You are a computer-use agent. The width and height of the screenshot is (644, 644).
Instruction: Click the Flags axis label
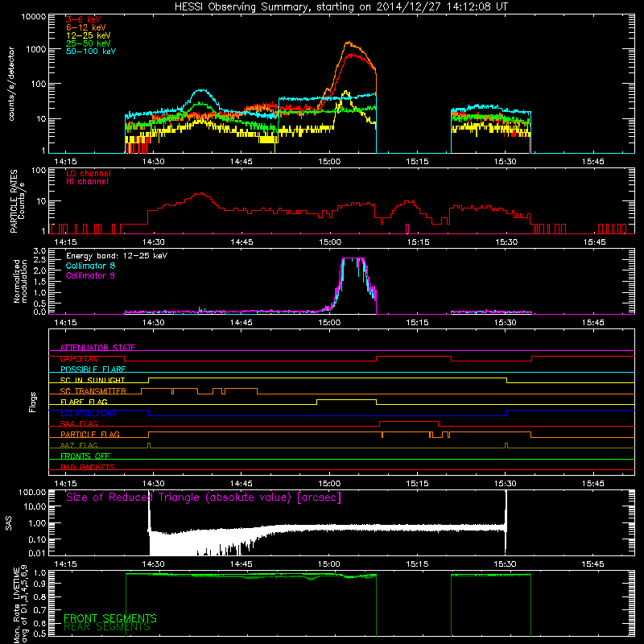[x=33, y=402]
